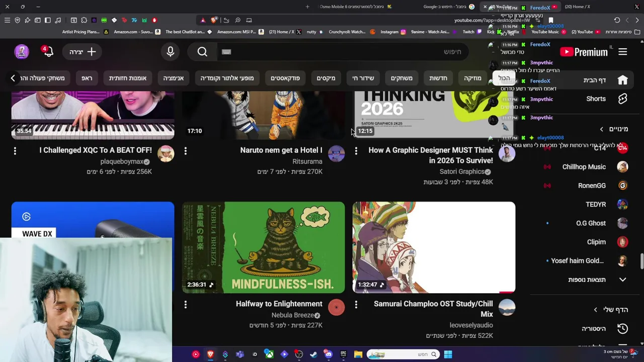Open title I Challenged XQC To A BEAT OFF!
Screen dimensions: 644x362
(96, 150)
